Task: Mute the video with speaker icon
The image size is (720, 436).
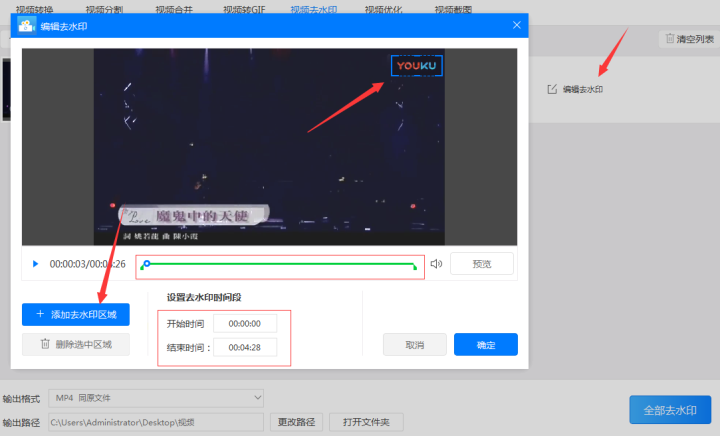Action: tap(436, 264)
